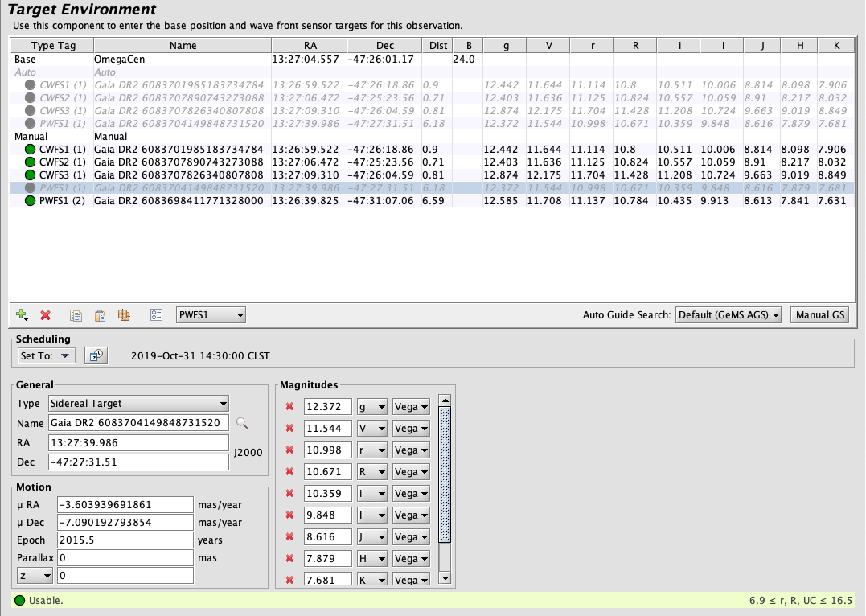
Task: Click the orange duplicate target icon
Action: tap(124, 315)
